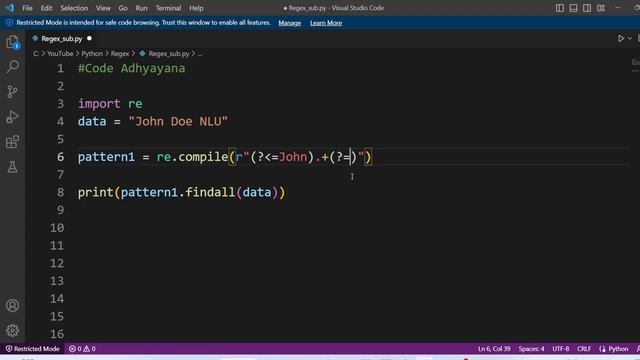Toggle Primary Side Bar layout icon
This screenshot has width=640, height=360.
560,8
